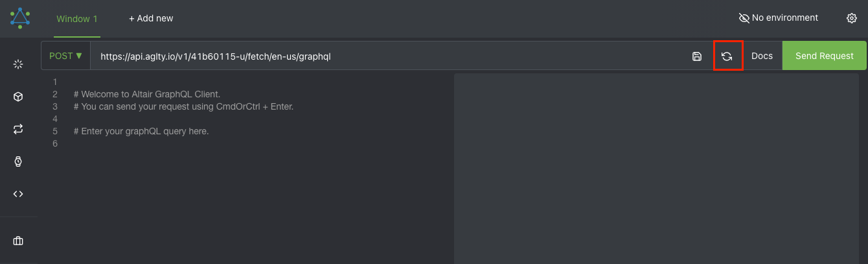The width and height of the screenshot is (868, 264).
Task: Open the cube icon in sidebar
Action: [18, 97]
